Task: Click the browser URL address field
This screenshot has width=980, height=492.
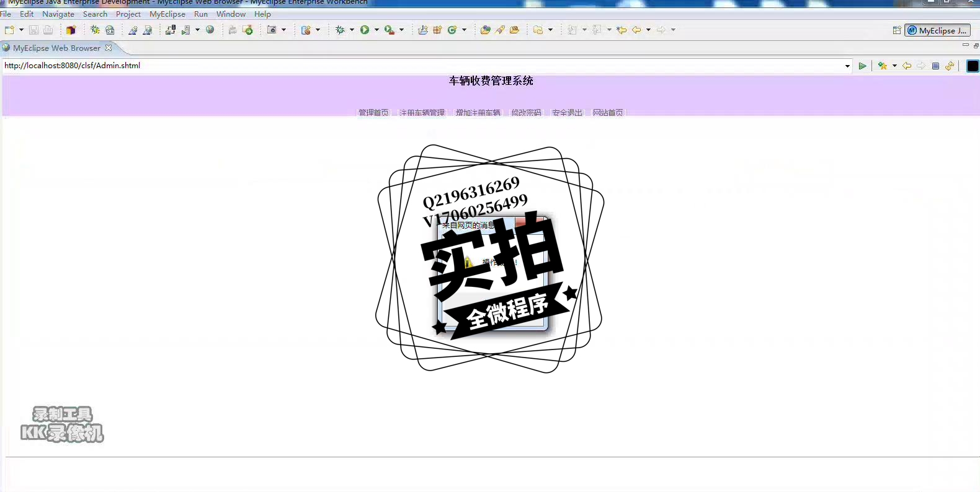Action: tap(423, 66)
